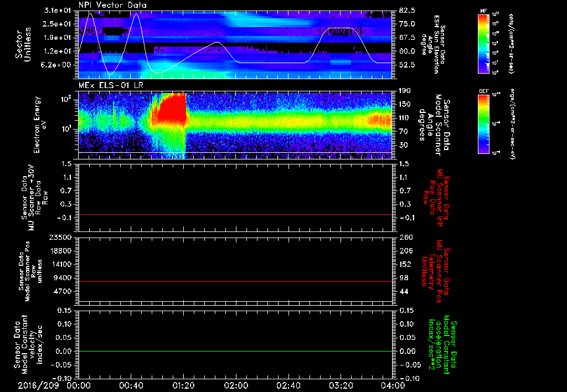Click the 260 telemetry tick label
The image size is (567, 392).
[405, 238]
